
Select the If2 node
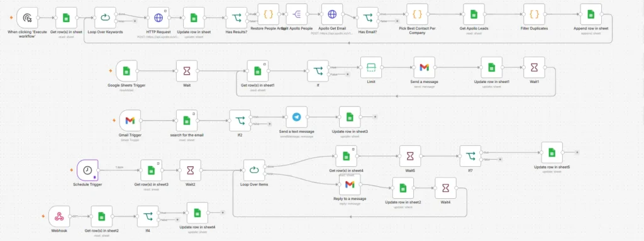(240, 121)
